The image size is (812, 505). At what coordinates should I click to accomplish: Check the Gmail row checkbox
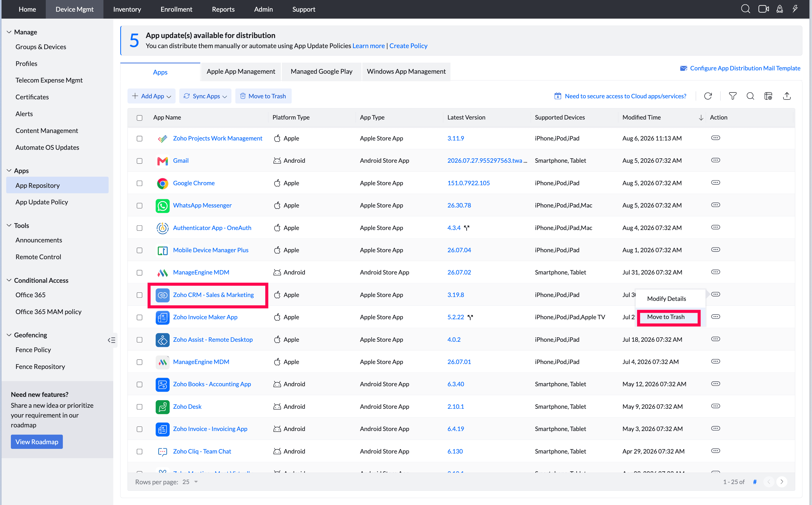139,161
